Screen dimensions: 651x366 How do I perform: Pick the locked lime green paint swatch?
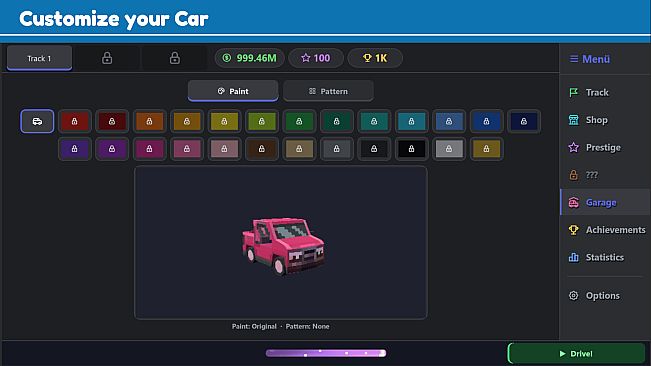point(262,121)
